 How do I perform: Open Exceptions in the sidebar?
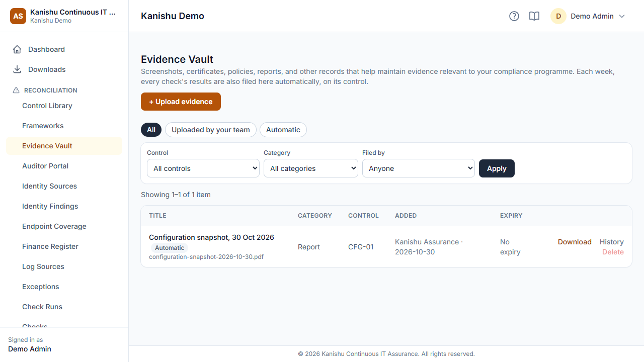tap(64, 287)
